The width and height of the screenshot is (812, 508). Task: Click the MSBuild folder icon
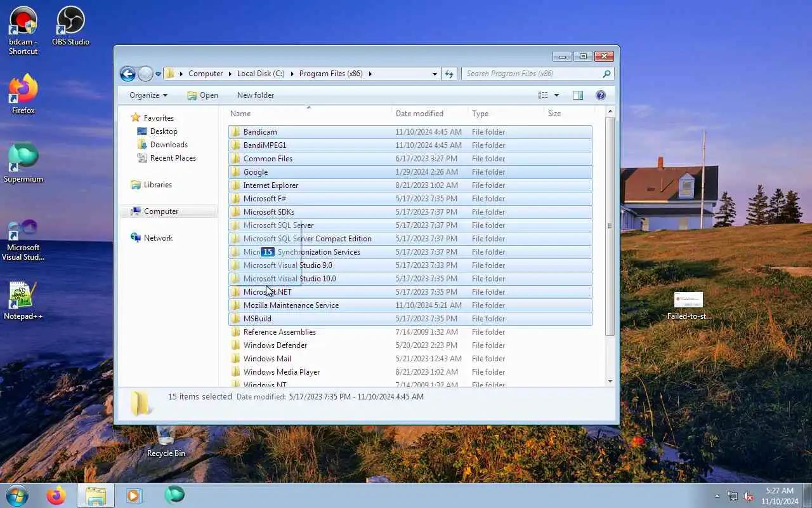coord(235,319)
